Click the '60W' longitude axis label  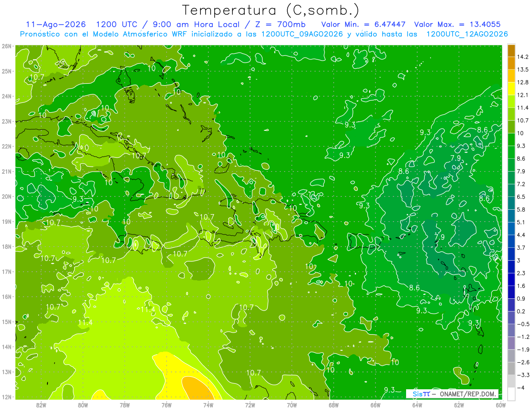click(x=501, y=405)
